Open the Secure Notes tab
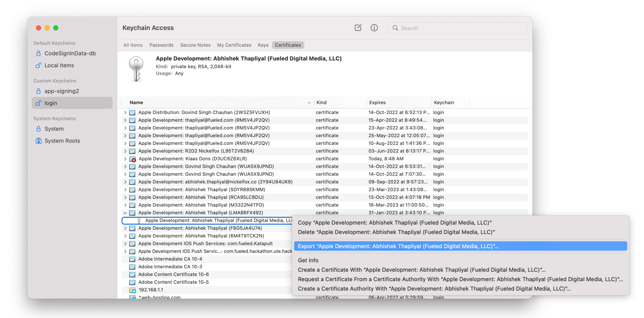This screenshot has width=644, height=318. tap(195, 45)
